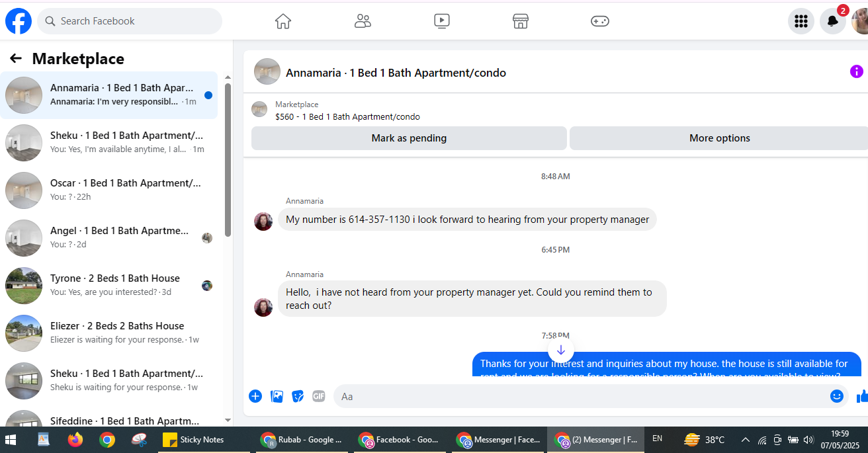Open the Gaming controller icon
The width and height of the screenshot is (868, 453).
click(600, 21)
